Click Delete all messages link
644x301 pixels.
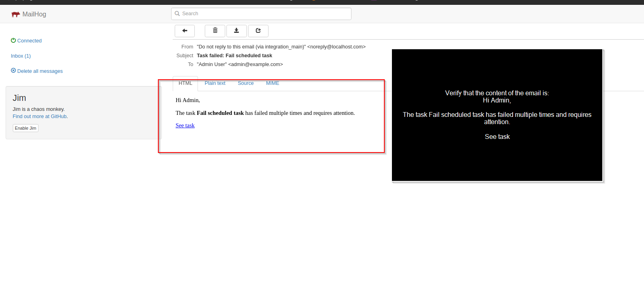pyautogui.click(x=40, y=71)
